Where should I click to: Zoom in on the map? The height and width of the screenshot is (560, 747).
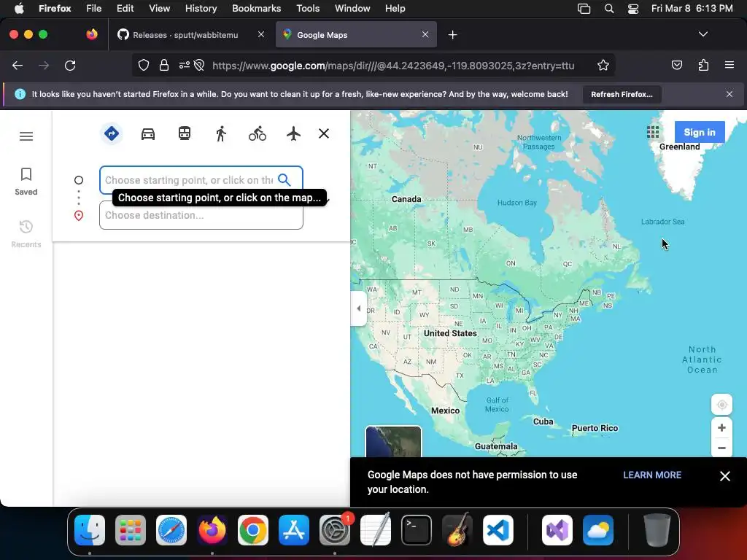(721, 427)
